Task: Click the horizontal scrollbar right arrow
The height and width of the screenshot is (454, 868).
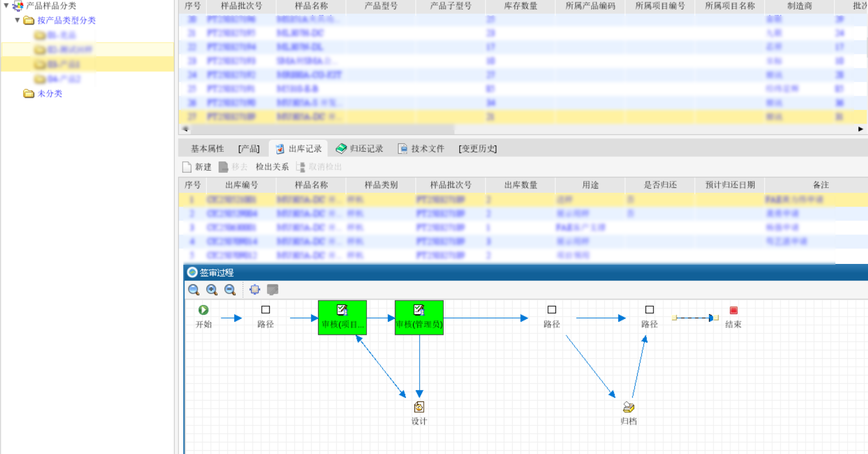Action: pos(860,129)
